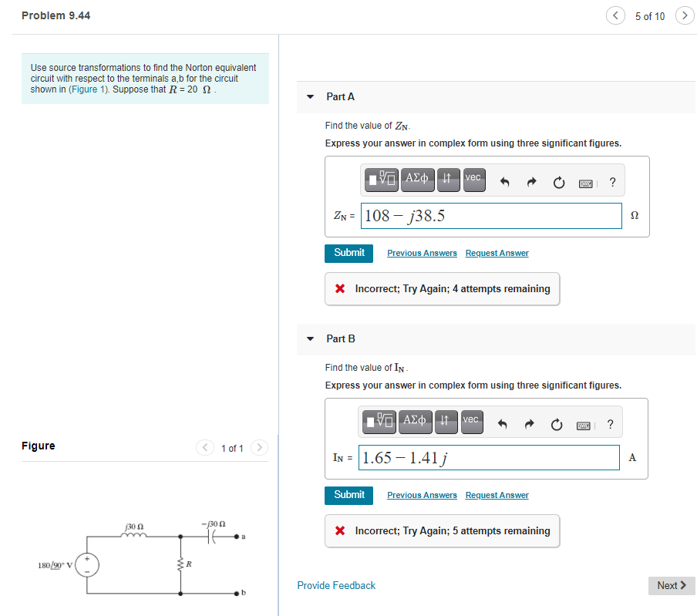View Previous Answers for Part B
The image size is (697, 616).
click(x=422, y=495)
